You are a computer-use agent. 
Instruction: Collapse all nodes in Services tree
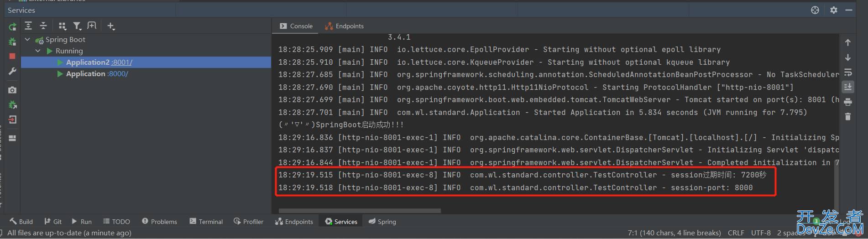click(x=43, y=26)
